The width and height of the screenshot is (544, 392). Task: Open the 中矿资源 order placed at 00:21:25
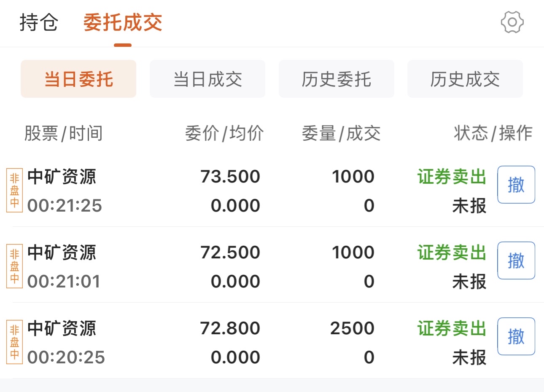[62, 177]
